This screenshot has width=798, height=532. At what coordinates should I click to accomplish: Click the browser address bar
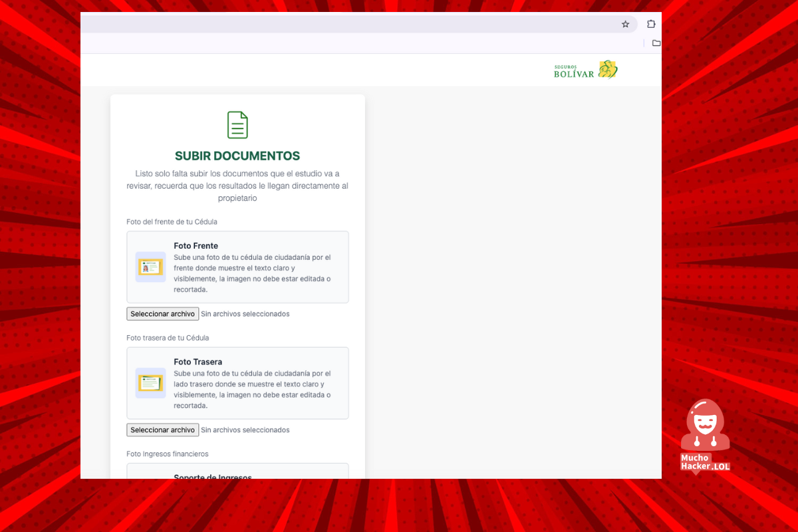tap(359, 24)
